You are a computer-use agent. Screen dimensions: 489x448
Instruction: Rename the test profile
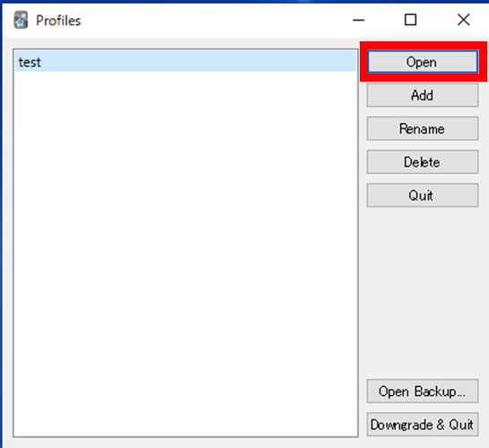[423, 128]
